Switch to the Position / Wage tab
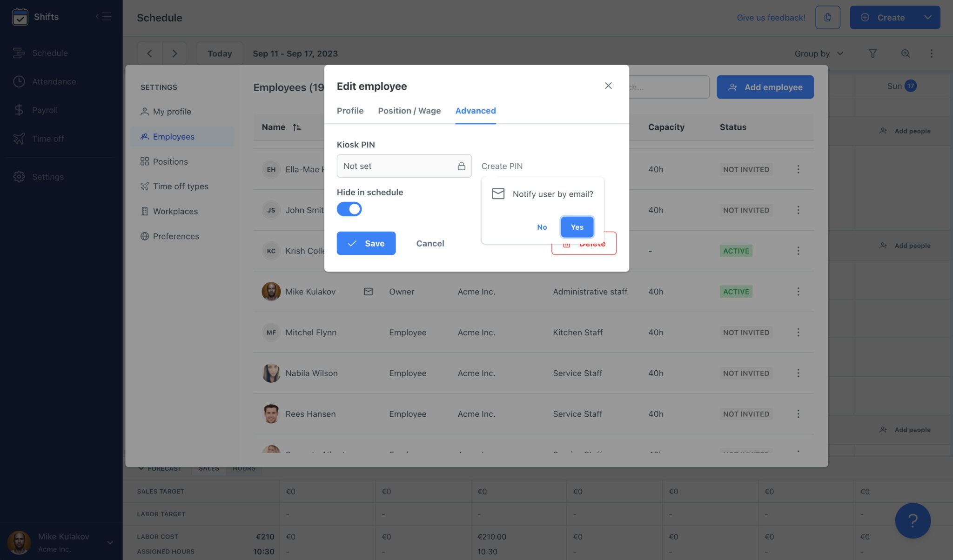 [x=409, y=111]
